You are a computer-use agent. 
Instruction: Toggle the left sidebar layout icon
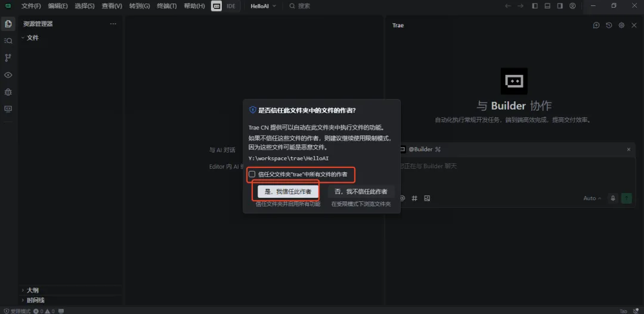coord(535,6)
